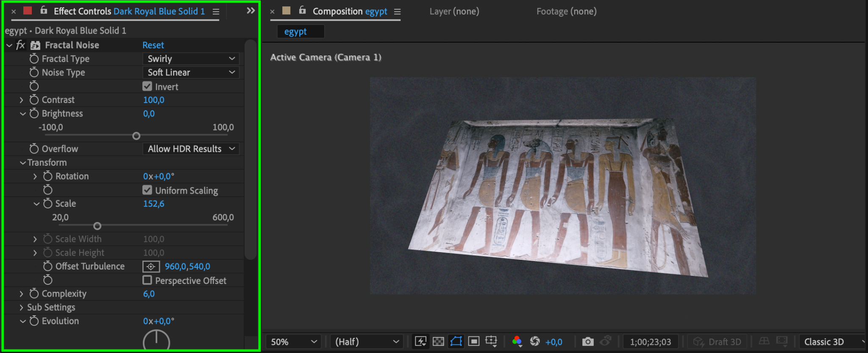Open grid and guide options icon

pyautogui.click(x=491, y=342)
